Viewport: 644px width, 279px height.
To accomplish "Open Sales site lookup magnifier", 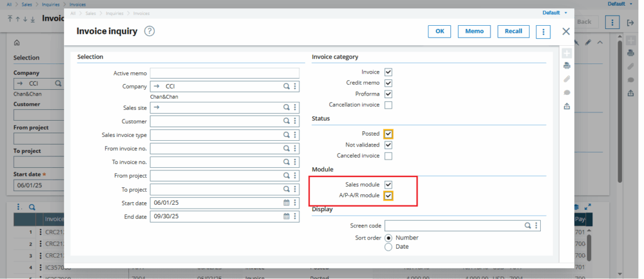I will [286, 107].
